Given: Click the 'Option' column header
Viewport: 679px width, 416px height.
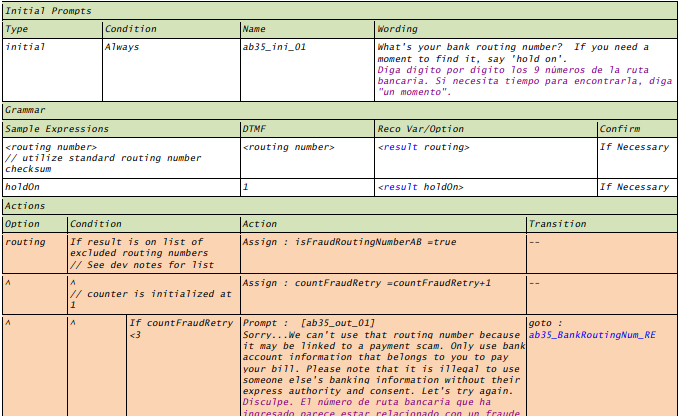Looking at the screenshot, I should point(35,224).
